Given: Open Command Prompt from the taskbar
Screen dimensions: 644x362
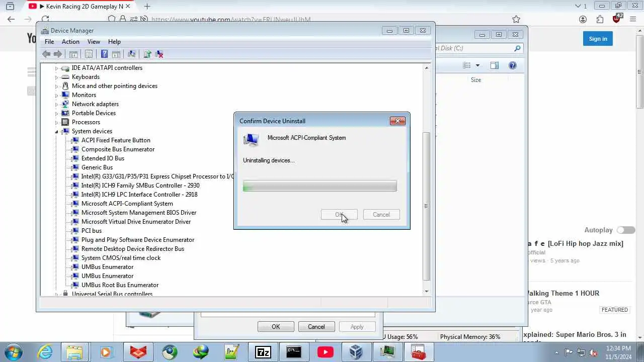Looking at the screenshot, I should coord(294,352).
